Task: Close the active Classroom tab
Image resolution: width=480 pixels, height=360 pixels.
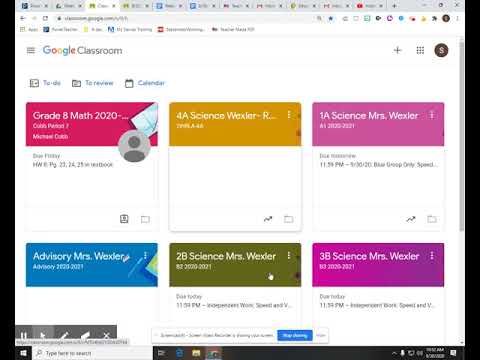Action: [114, 6]
